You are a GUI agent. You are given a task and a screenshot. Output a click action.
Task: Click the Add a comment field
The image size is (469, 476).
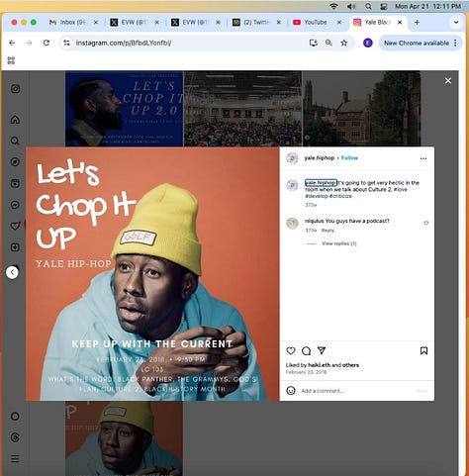coord(356,391)
